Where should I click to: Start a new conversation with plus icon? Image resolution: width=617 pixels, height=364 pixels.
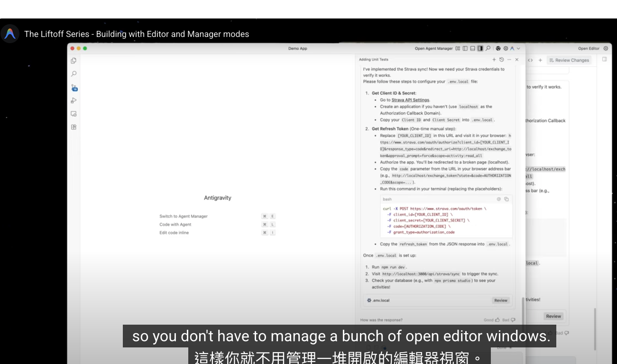(x=494, y=60)
